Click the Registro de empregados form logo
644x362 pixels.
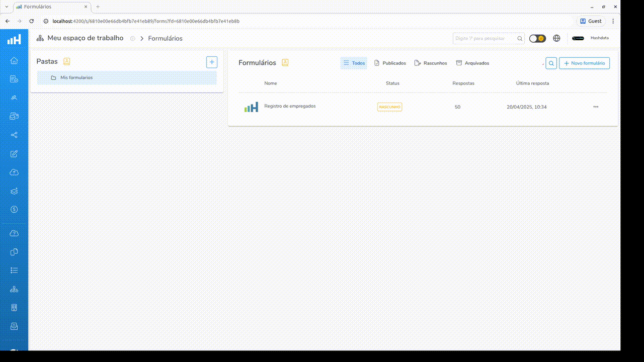[x=251, y=107]
